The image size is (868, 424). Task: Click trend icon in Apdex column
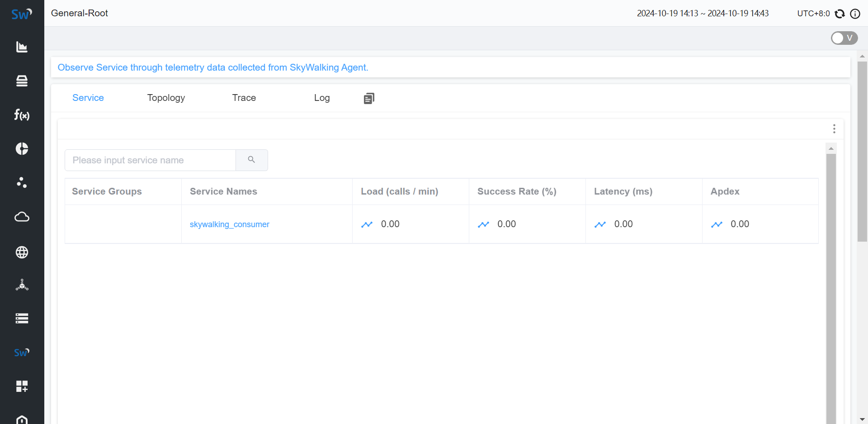point(717,224)
